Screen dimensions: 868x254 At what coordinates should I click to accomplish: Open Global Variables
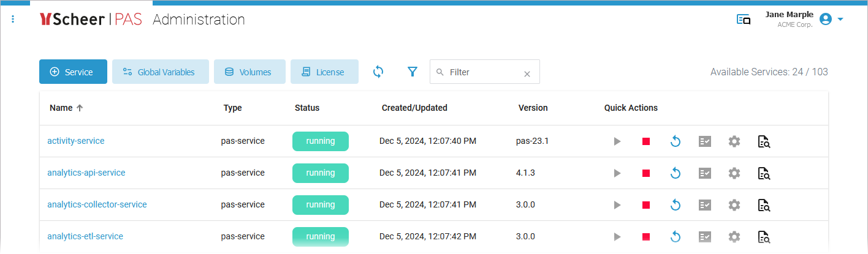(x=160, y=72)
